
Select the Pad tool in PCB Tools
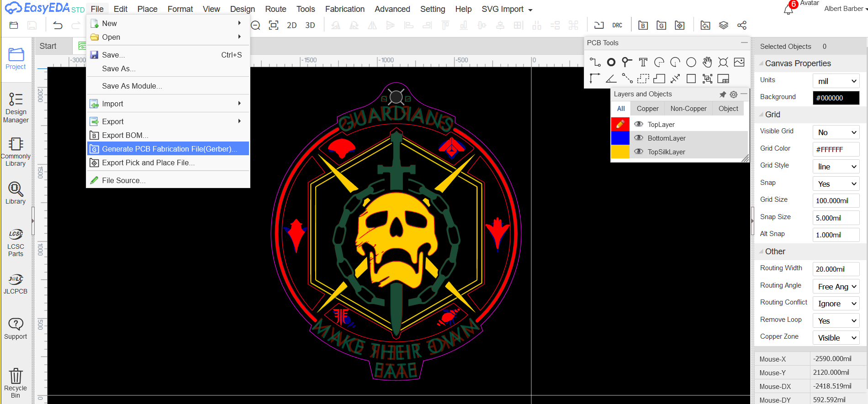611,62
